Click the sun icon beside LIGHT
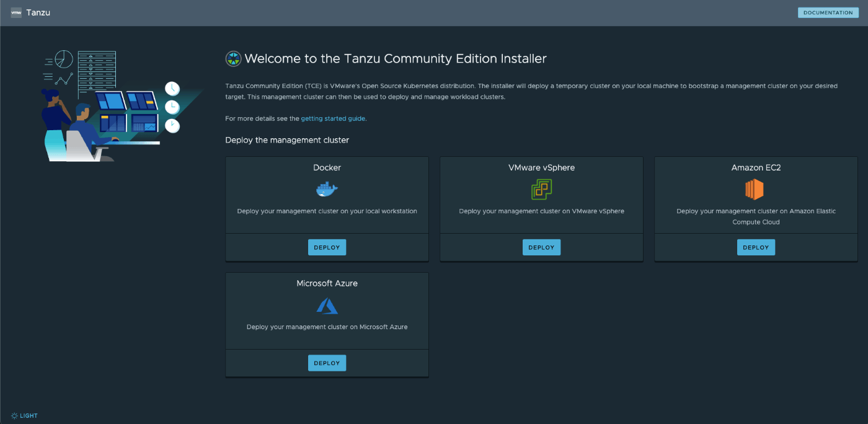 (14, 416)
